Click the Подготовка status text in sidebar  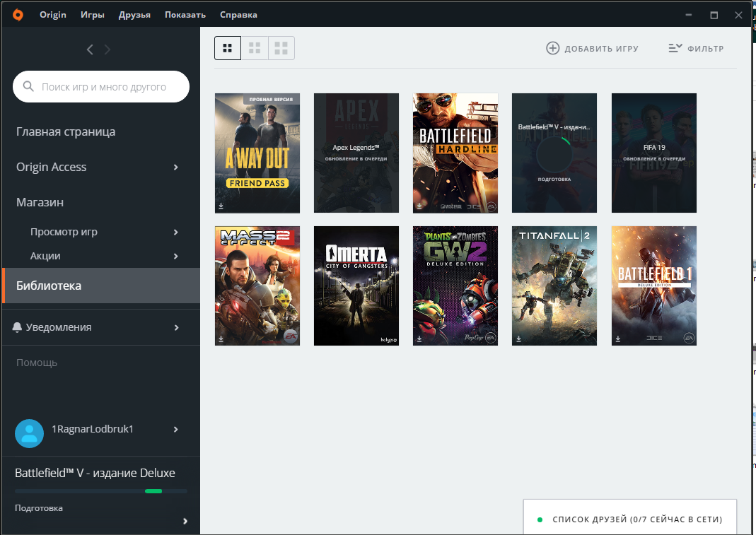point(39,508)
